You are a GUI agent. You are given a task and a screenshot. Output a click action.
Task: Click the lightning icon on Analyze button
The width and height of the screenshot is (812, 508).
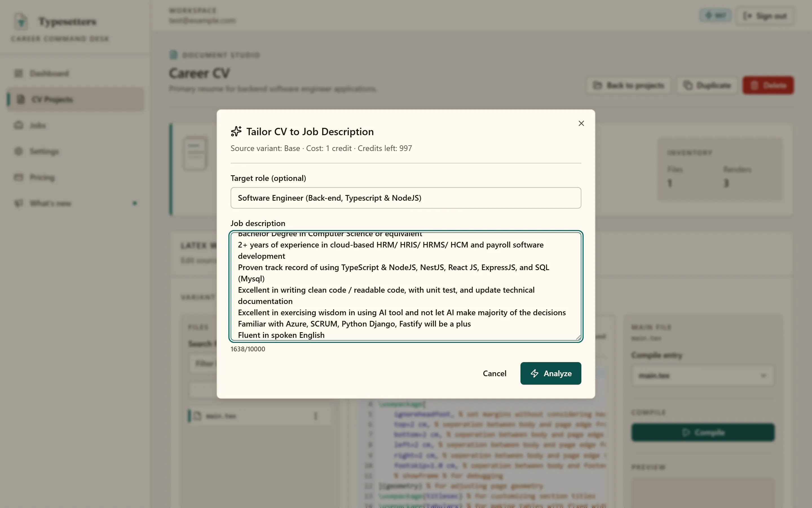coord(535,373)
